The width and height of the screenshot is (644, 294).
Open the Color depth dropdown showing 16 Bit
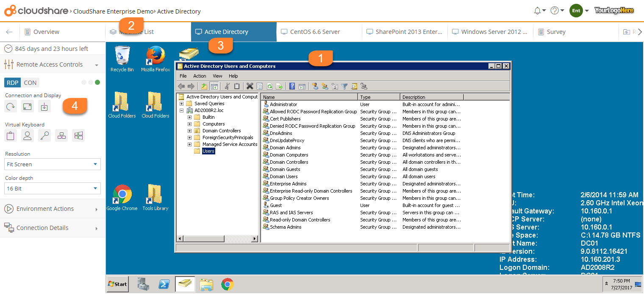[53, 188]
